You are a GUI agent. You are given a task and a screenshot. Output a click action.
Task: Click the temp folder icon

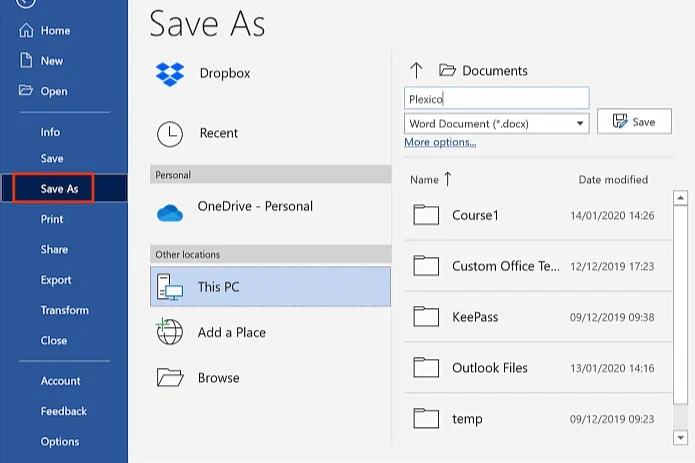(x=426, y=418)
